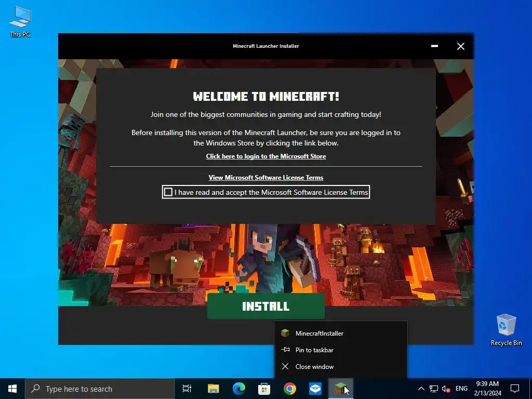Image resolution: width=532 pixels, height=399 pixels.
Task: Launch Google Chrome from the taskbar
Action: click(290, 389)
